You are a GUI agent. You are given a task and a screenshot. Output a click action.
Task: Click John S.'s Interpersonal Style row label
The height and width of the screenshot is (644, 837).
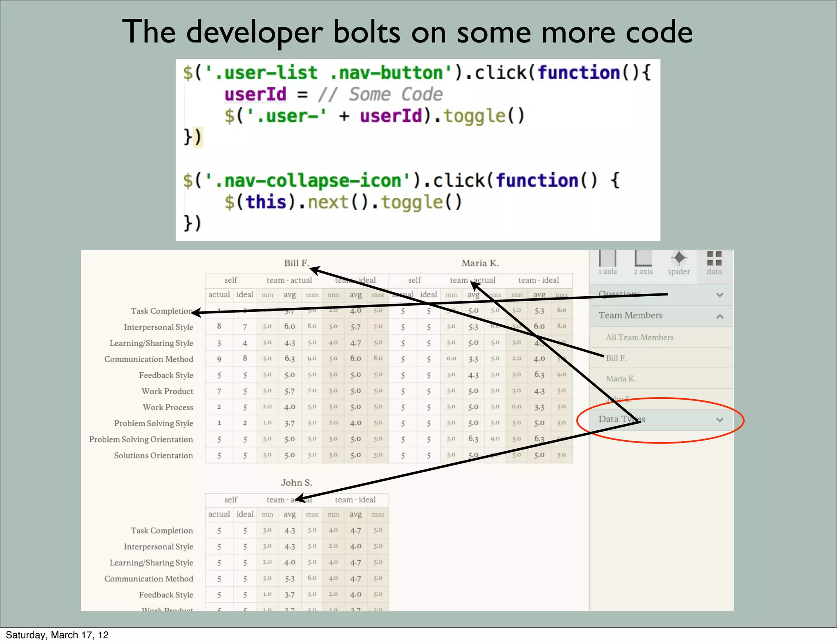tap(159, 547)
